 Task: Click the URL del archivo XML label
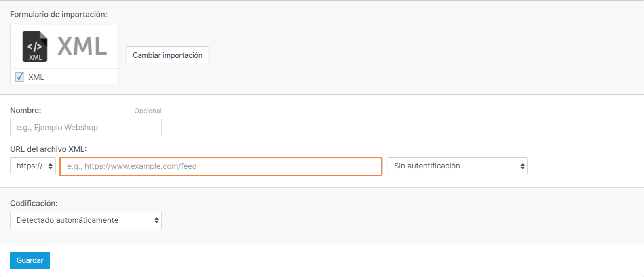coord(49,149)
